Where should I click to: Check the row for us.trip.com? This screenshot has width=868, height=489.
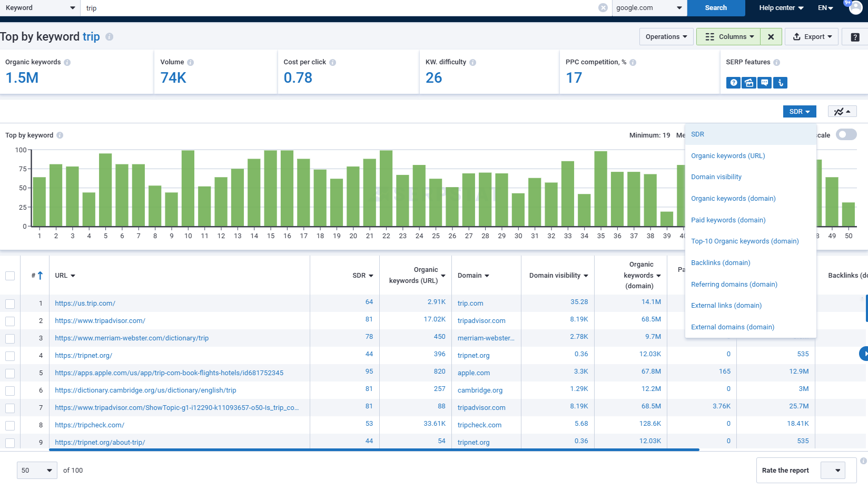[x=10, y=304]
